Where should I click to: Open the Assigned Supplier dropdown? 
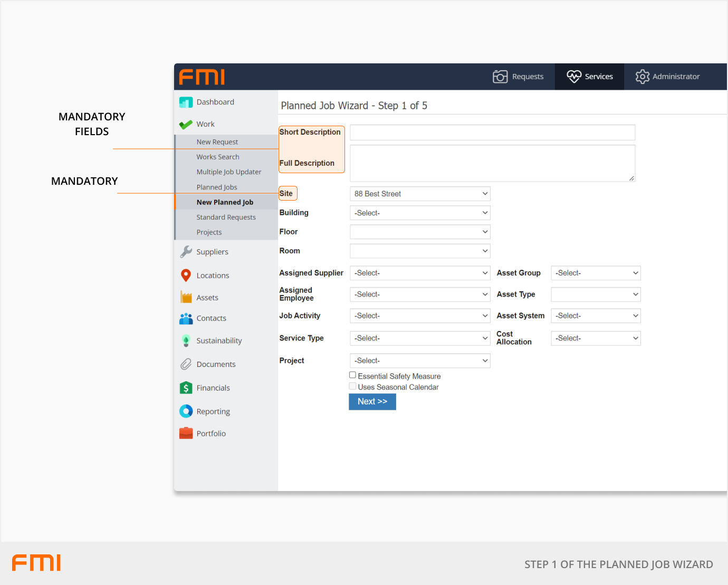(420, 273)
